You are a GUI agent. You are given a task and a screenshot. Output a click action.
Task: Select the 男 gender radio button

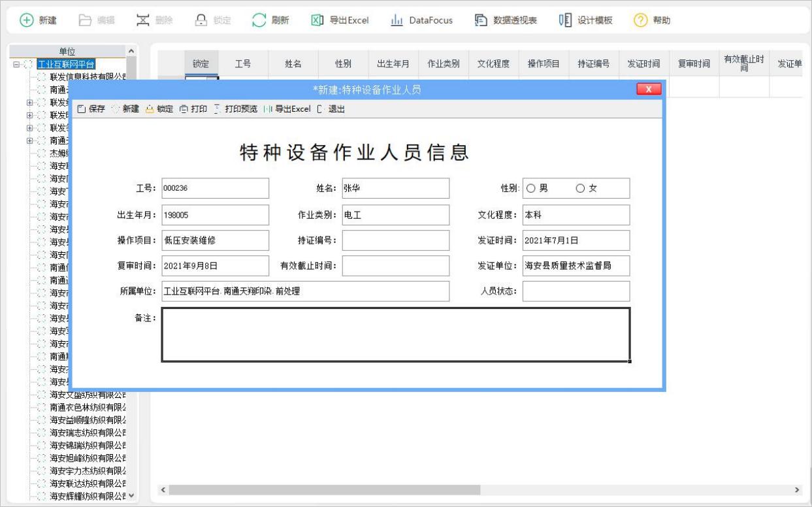[530, 188]
